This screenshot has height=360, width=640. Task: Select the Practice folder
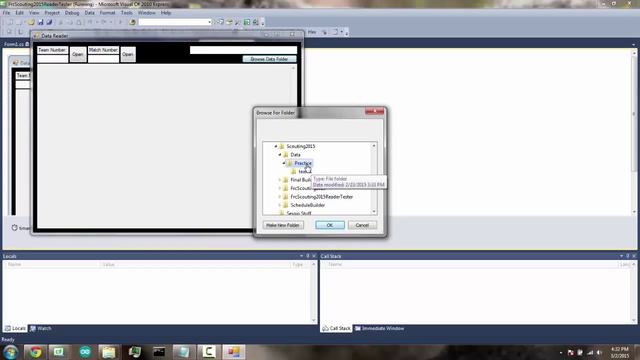(303, 163)
